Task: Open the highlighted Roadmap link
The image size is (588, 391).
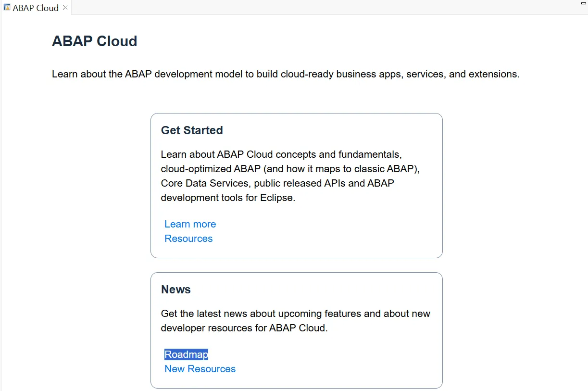Action: tap(186, 354)
